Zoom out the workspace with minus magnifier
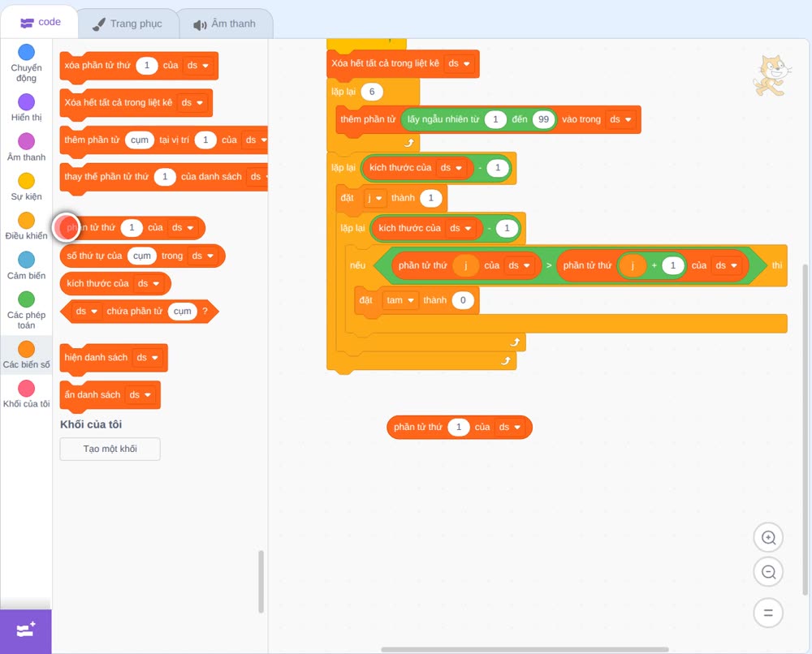This screenshot has height=654, width=812. (x=768, y=572)
